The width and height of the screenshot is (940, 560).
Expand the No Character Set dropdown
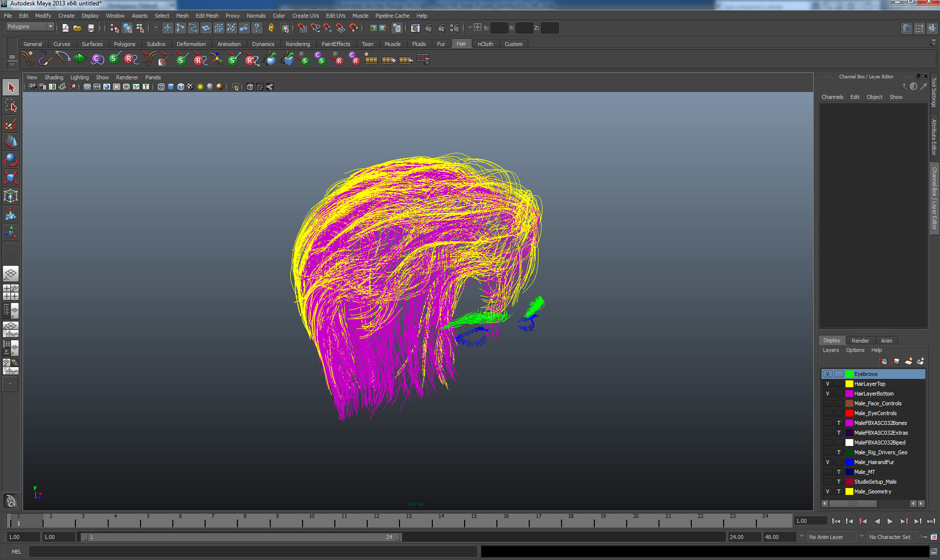[x=892, y=537]
